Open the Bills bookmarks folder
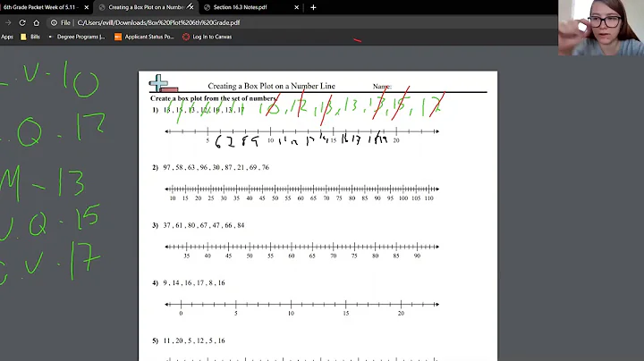 click(30, 37)
